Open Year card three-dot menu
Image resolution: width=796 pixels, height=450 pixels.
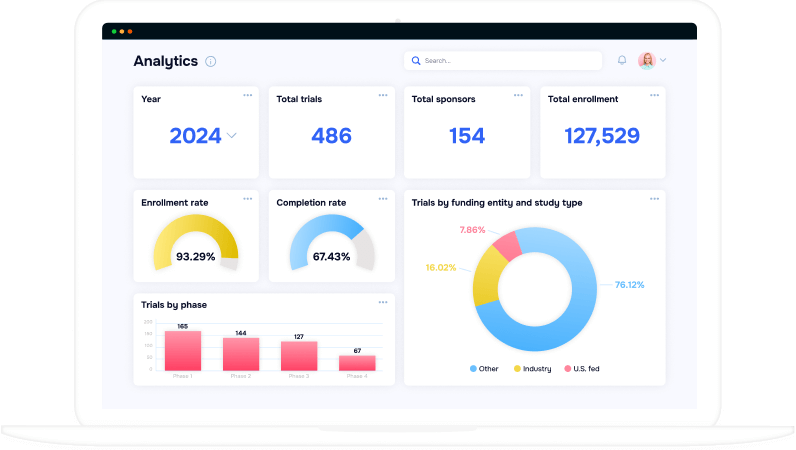pyautogui.click(x=247, y=95)
